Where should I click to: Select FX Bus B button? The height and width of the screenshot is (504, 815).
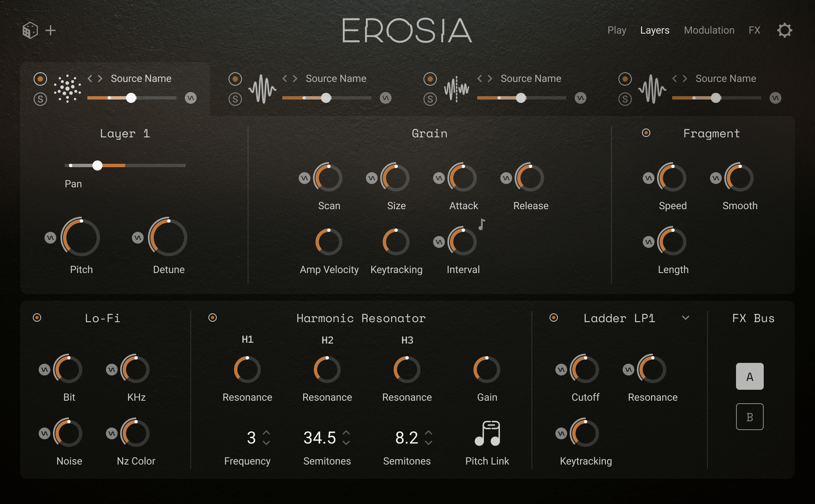point(749,417)
